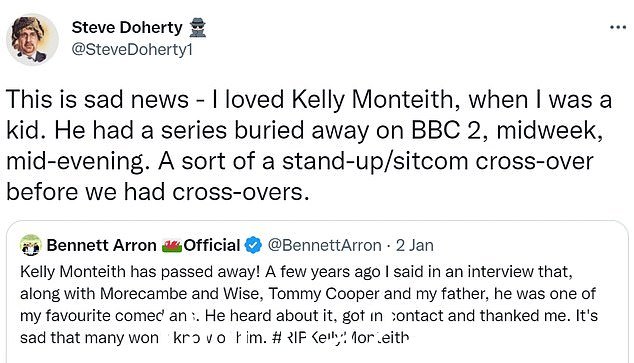The width and height of the screenshot is (634, 363).
Task: Click 'cross-overs.' ending the main tweet
Action: point(241,192)
